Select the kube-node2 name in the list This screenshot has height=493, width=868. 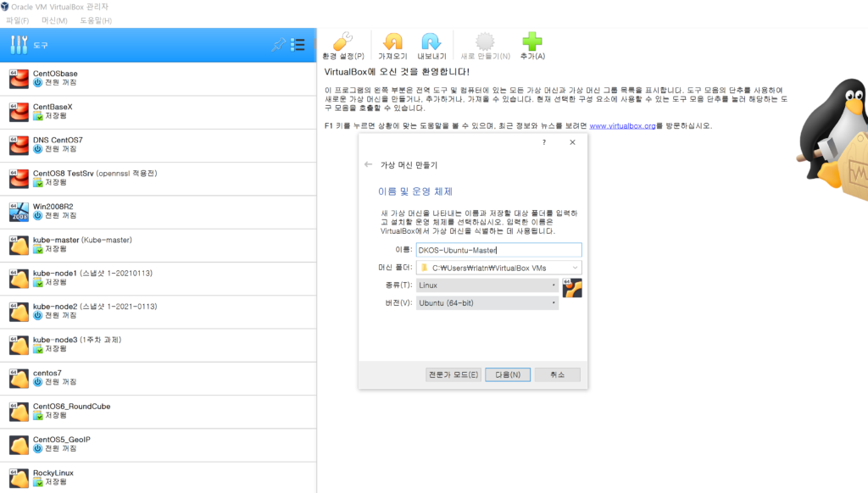tap(54, 306)
